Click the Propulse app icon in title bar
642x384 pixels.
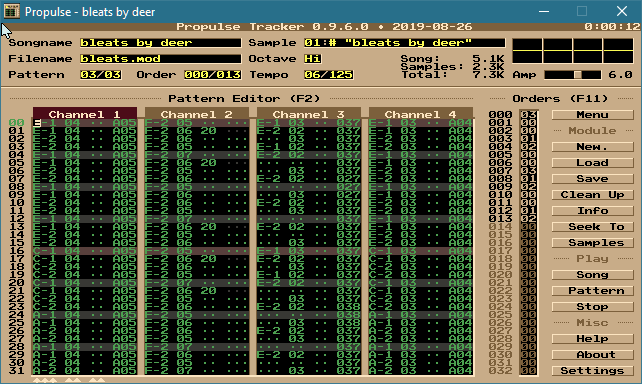(11, 11)
